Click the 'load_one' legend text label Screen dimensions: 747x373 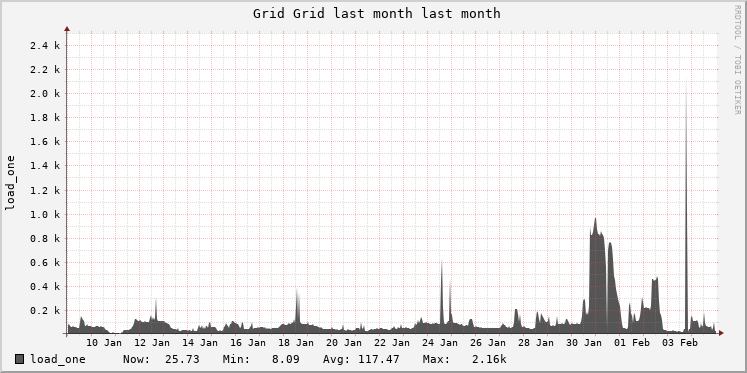(x=58, y=359)
